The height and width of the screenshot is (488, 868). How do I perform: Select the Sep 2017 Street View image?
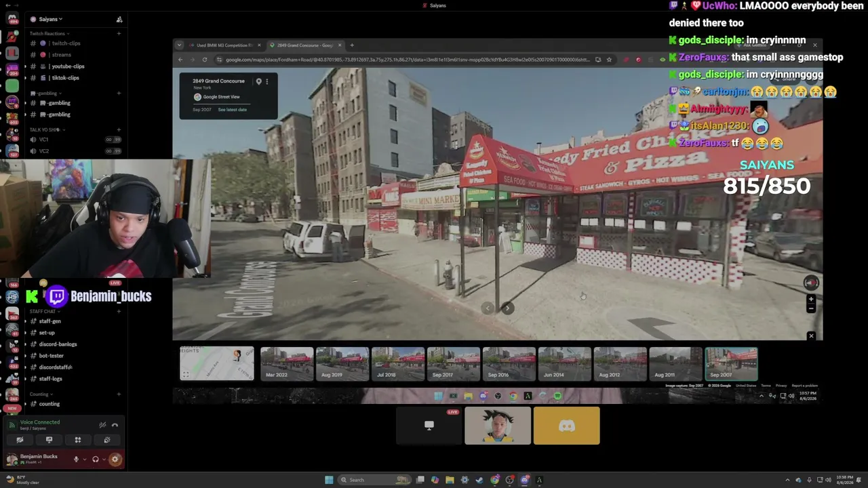(454, 364)
